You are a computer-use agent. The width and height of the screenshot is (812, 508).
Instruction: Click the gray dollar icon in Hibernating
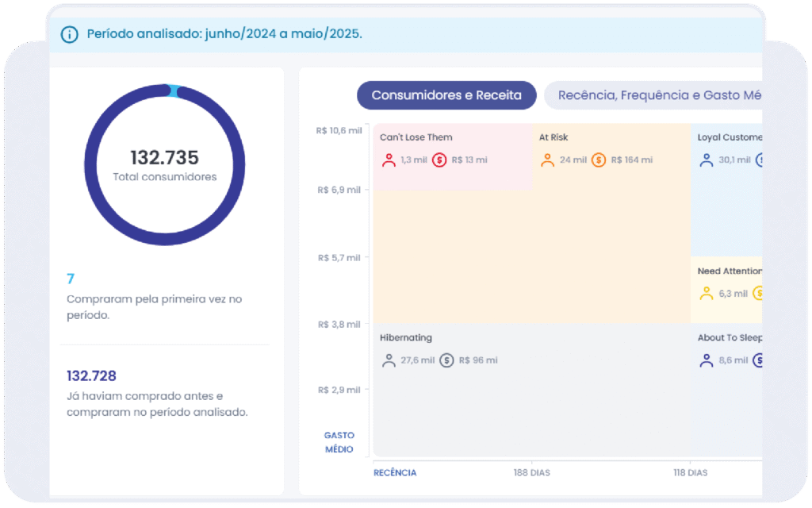[x=446, y=360]
